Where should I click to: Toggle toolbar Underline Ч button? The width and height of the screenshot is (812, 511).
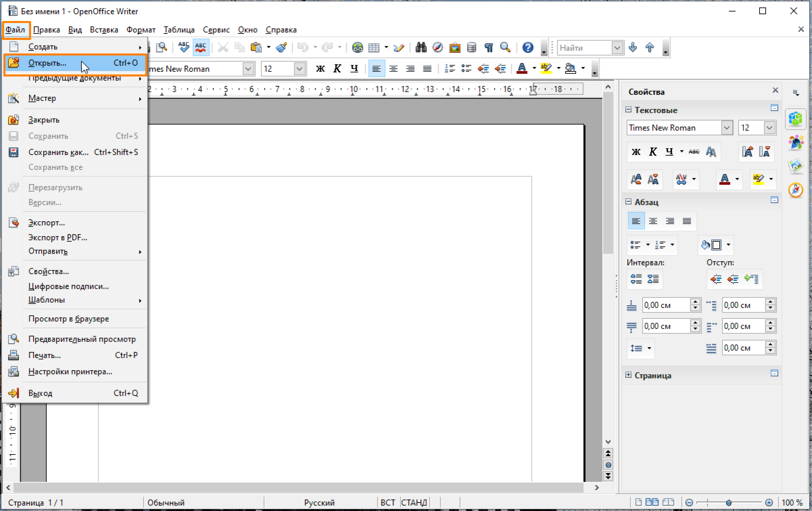[x=355, y=68]
